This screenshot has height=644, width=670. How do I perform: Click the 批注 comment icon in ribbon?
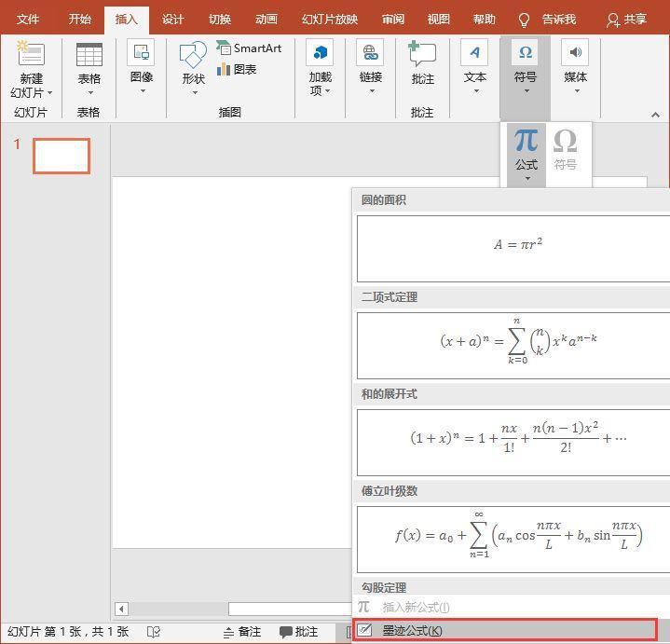tap(422, 54)
